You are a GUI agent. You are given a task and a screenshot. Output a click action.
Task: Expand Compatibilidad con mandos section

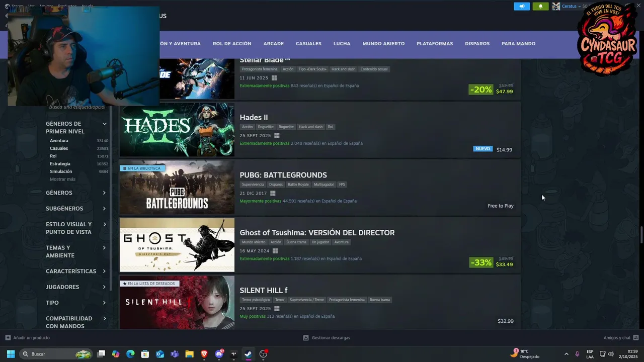pyautogui.click(x=76, y=322)
